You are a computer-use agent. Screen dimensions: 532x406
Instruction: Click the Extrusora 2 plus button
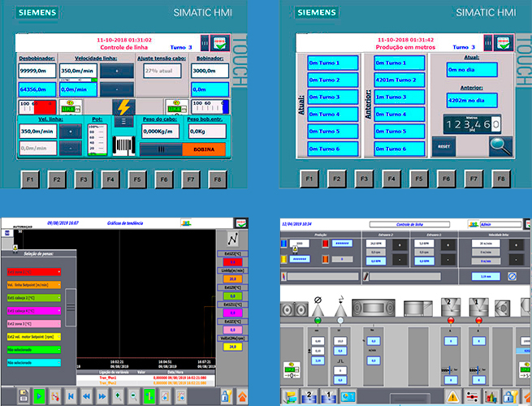point(400,244)
